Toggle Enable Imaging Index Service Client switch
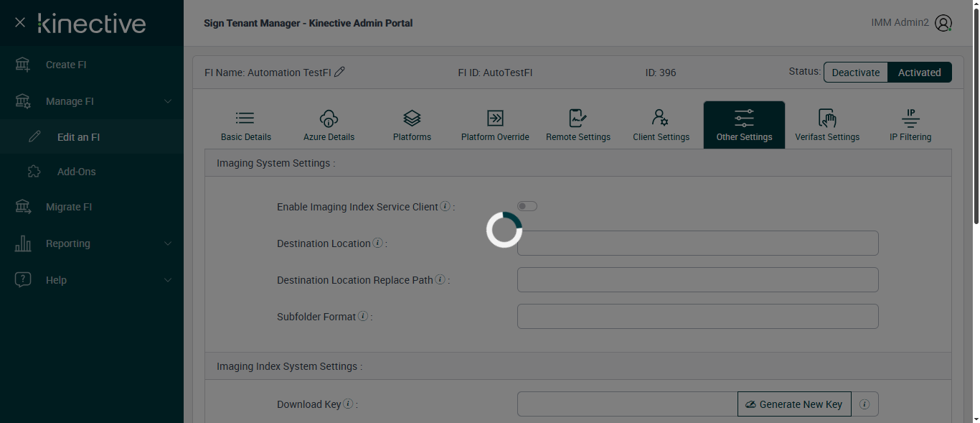This screenshot has width=980, height=423. tap(527, 207)
